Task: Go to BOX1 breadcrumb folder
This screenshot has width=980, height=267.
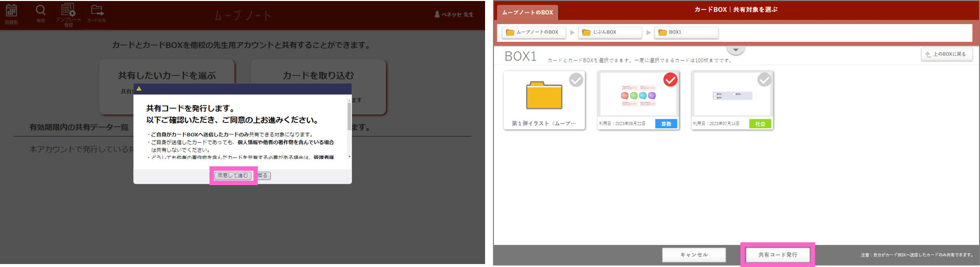Action: [686, 32]
